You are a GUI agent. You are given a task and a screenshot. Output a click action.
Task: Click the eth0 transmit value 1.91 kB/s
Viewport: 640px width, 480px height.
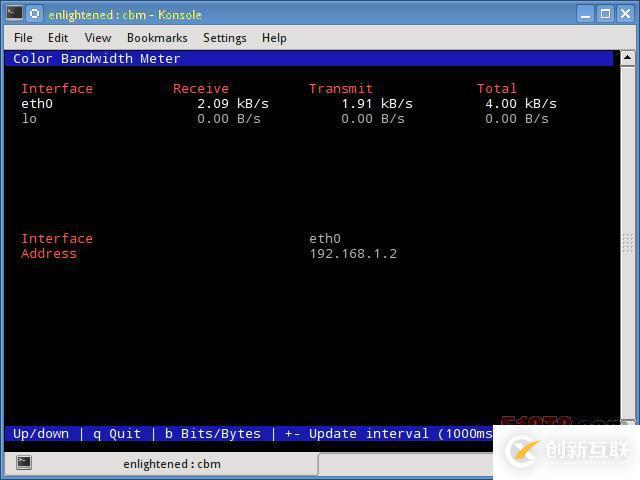pos(377,104)
